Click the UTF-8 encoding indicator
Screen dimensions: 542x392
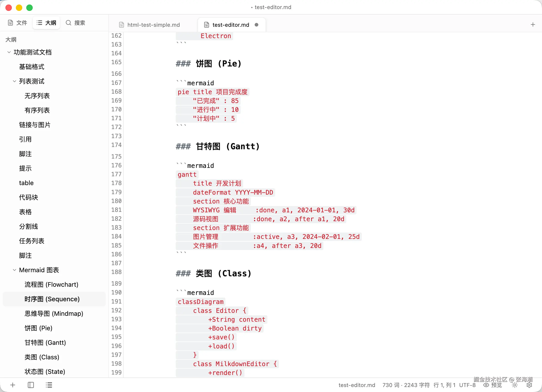click(467, 385)
